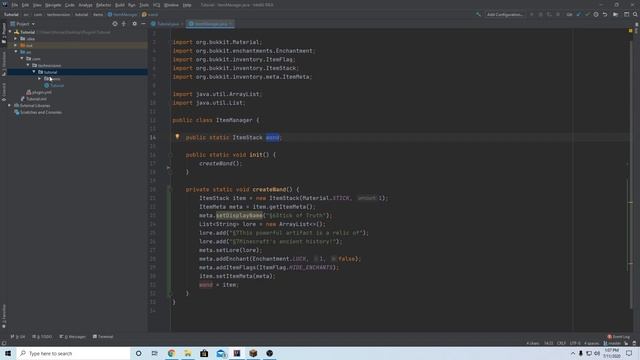Select Tutorial.iml in project tree

(33, 99)
